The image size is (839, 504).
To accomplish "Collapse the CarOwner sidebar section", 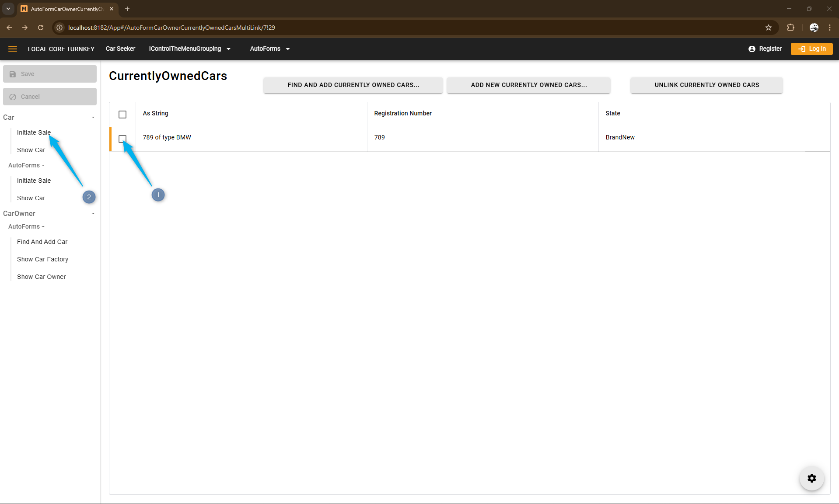I will 93,214.
